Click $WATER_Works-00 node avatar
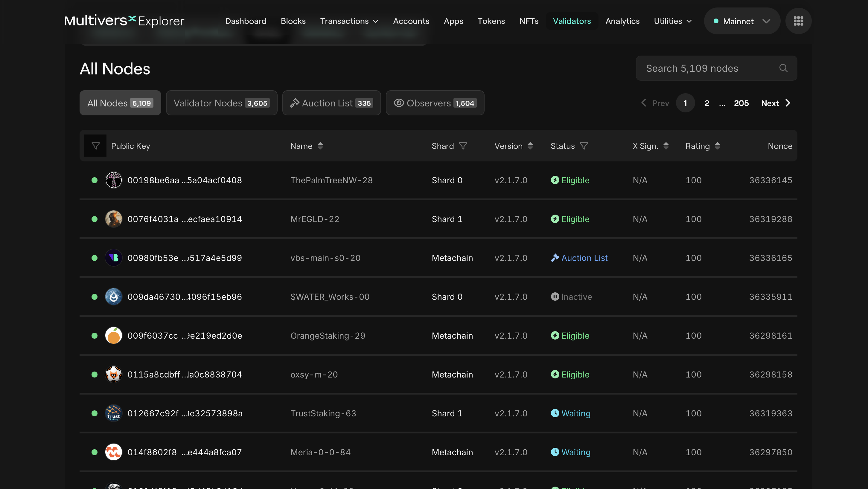Screen dimensions: 868x489 tap(114, 297)
